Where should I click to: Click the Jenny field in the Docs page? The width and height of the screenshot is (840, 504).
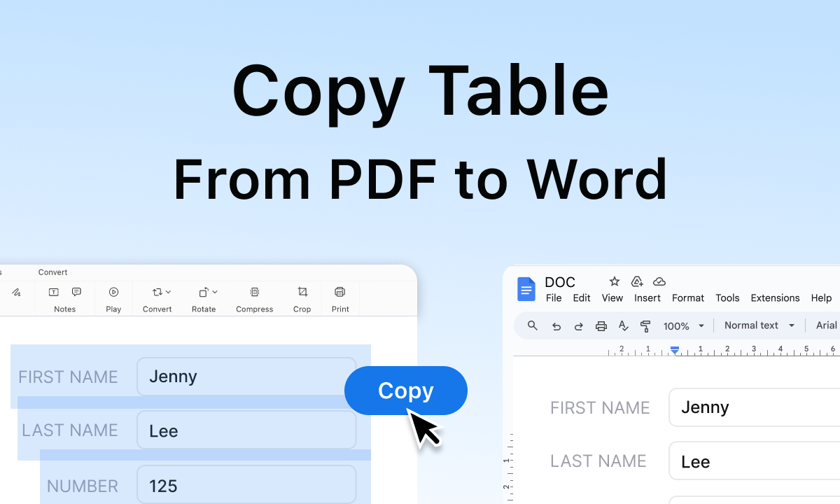755,407
